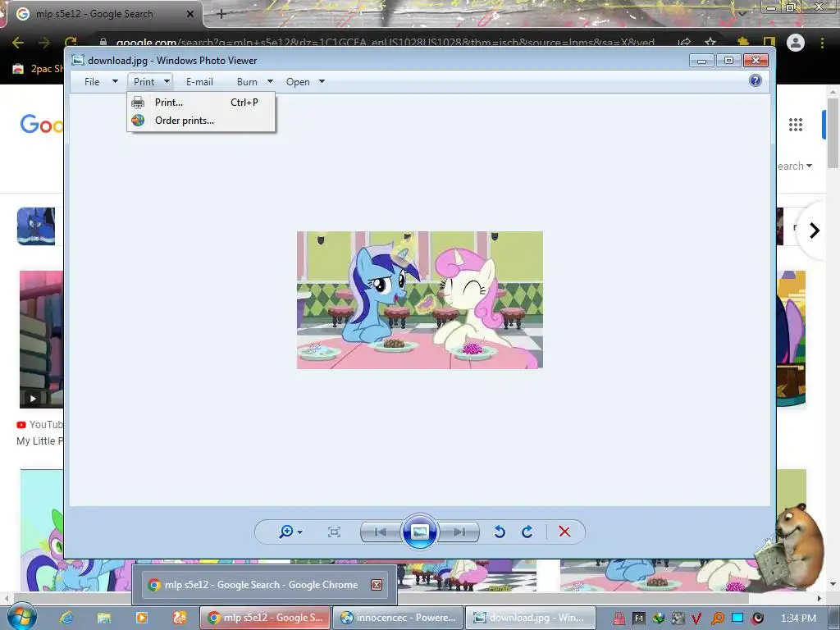Expand the Open dropdown arrow

click(322, 81)
